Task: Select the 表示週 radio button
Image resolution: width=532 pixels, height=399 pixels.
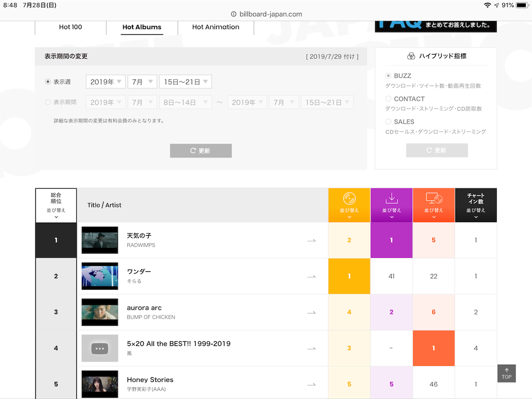Action: (x=48, y=82)
